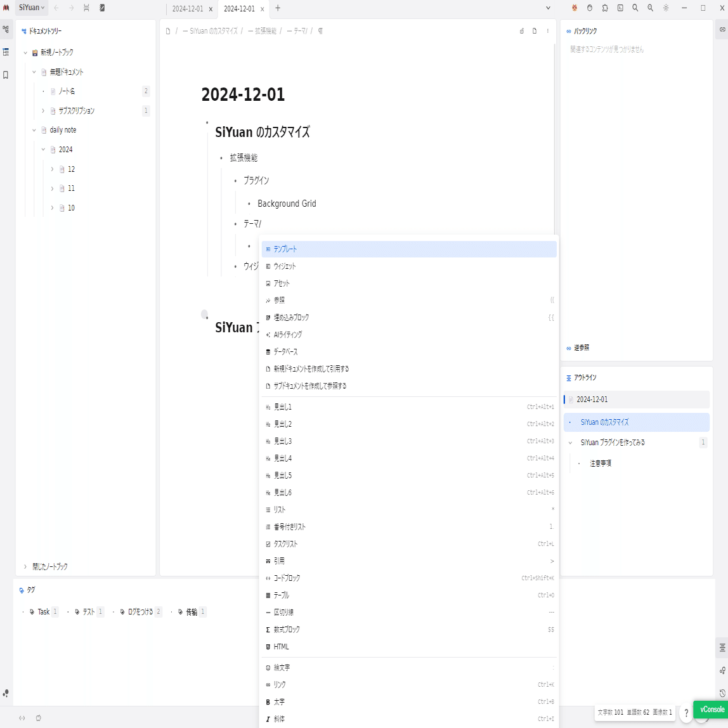
Task: Open the outline dock icon in right sidebar
Action: tap(722, 647)
